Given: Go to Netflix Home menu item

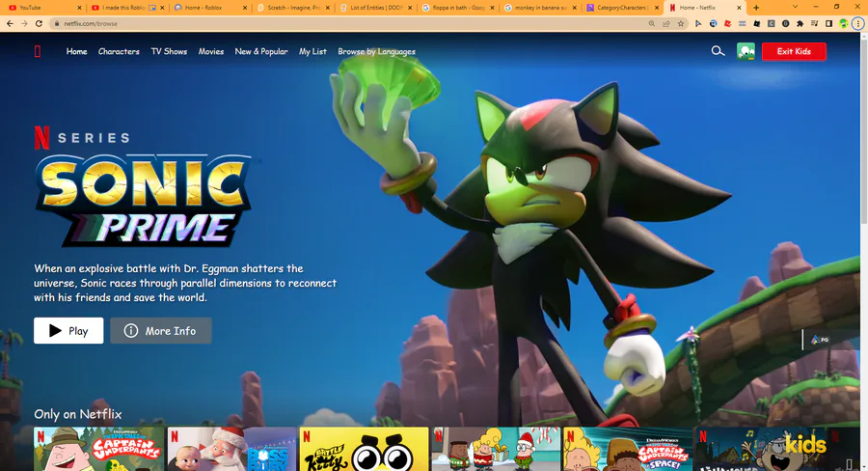Looking at the screenshot, I should 76,51.
